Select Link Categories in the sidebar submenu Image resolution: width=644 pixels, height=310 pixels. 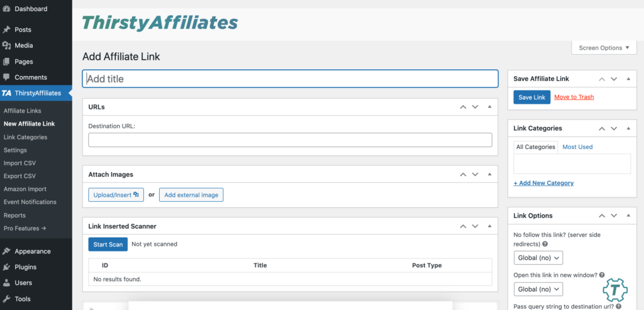pos(25,137)
